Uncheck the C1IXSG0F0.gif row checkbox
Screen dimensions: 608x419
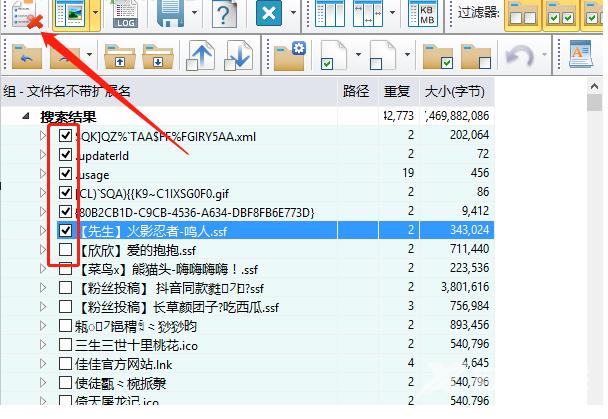(x=65, y=193)
